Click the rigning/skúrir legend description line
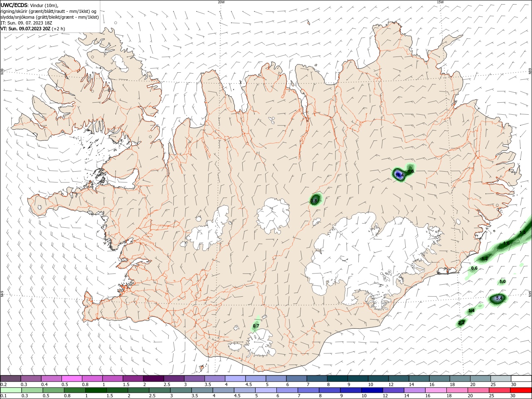Screen dimensions: 532x399 (x=48, y=11)
